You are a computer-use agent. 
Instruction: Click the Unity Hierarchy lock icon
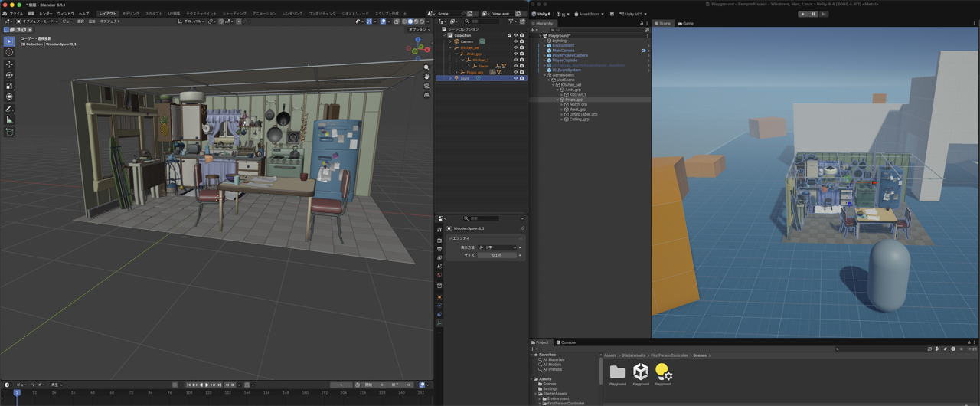pyautogui.click(x=642, y=23)
